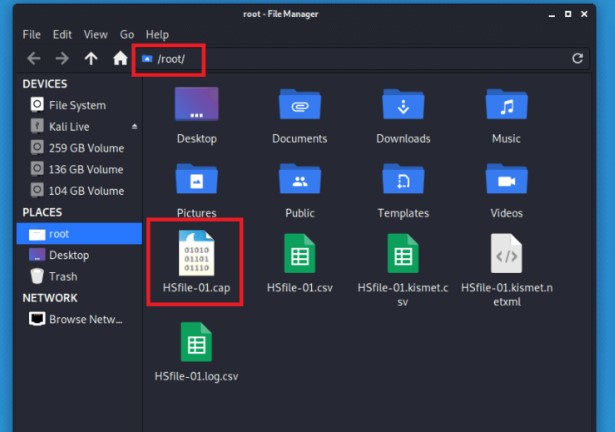Open the Go menu

point(127,35)
